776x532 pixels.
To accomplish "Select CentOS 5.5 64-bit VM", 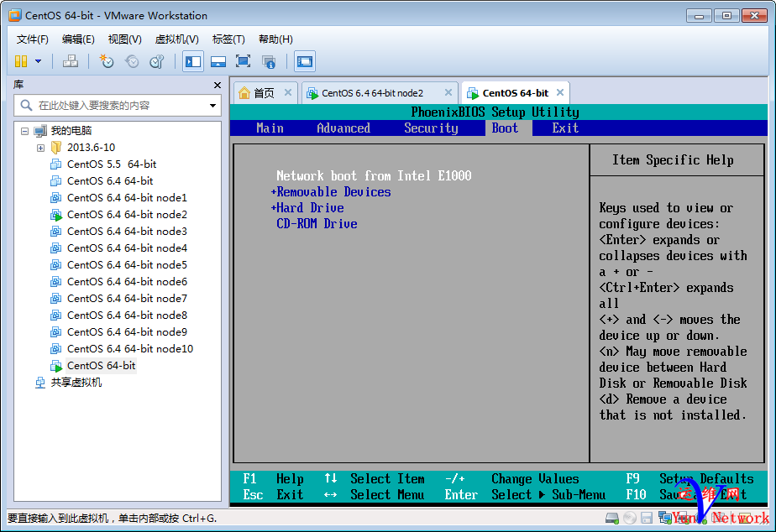I will 112,164.
